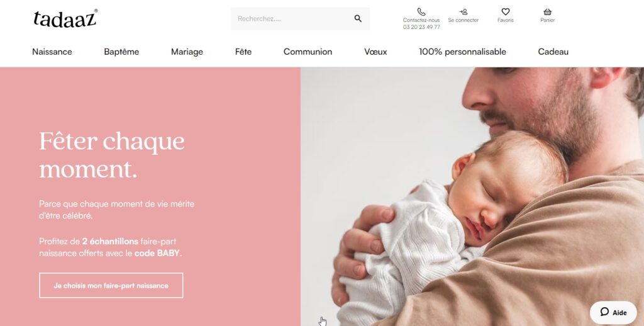The image size is (644, 326).
Task: Go home via the tadaaz logo
Action: (65, 18)
